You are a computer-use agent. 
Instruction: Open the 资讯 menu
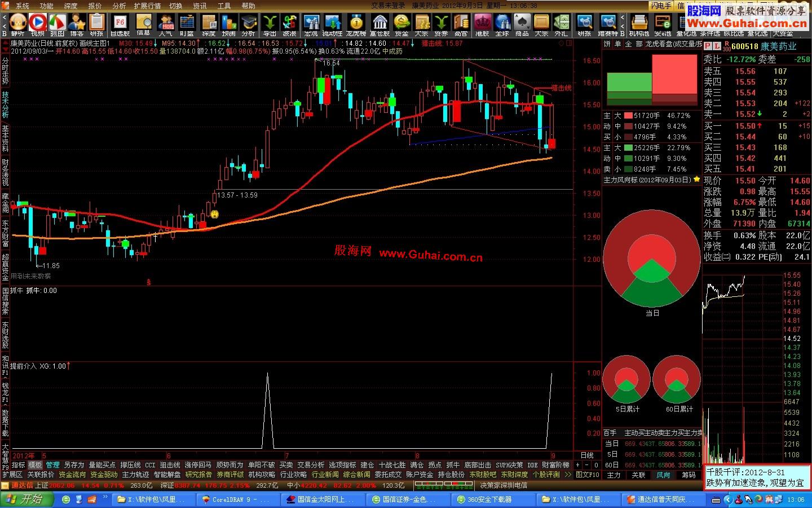pyautogui.click(x=200, y=6)
